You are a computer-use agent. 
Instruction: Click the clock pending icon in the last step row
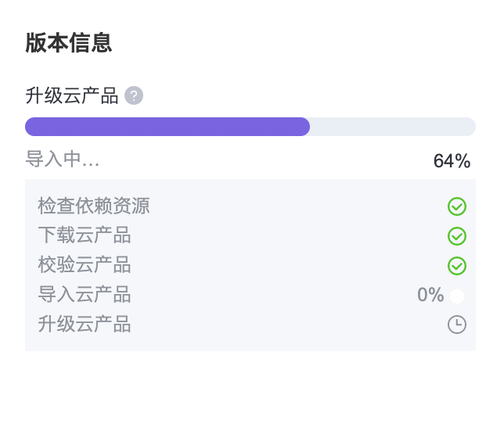click(457, 325)
